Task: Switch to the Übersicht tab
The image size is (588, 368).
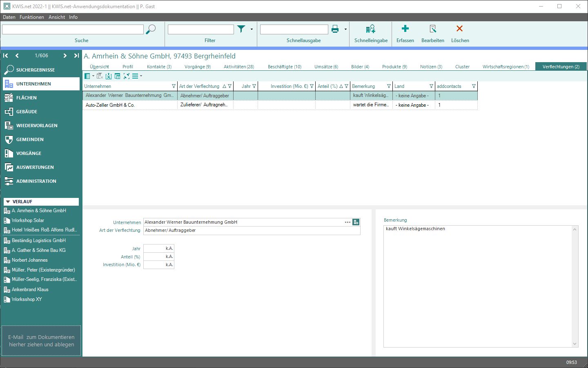Action: [99, 67]
